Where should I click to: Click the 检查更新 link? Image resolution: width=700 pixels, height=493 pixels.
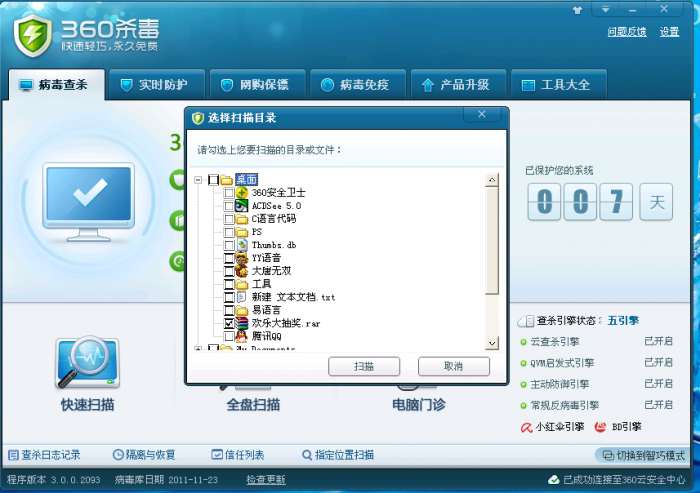(266, 480)
